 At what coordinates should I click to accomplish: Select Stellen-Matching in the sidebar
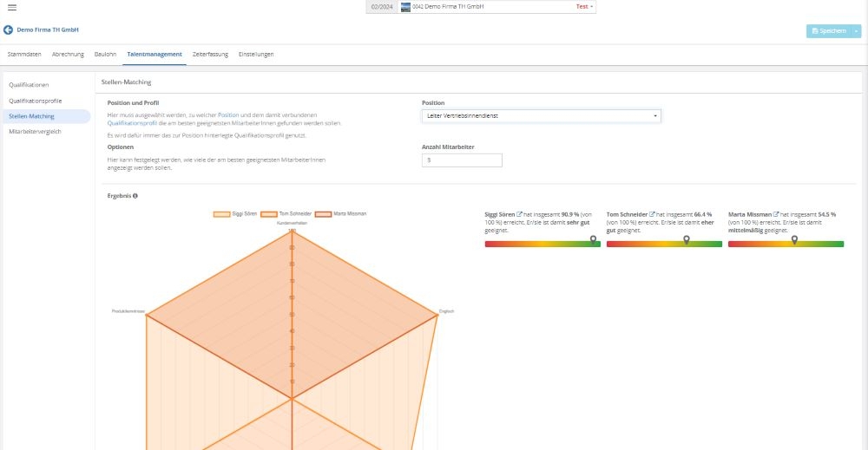click(x=47, y=117)
